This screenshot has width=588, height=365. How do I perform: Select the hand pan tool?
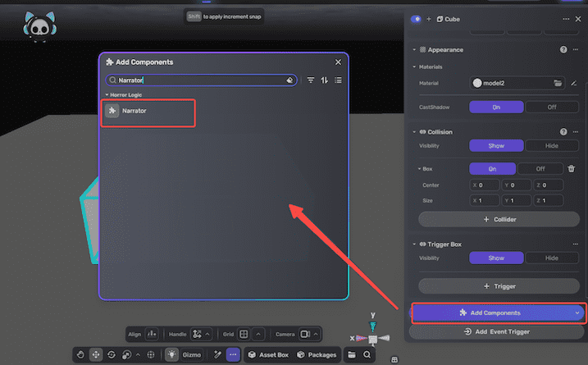pos(81,355)
